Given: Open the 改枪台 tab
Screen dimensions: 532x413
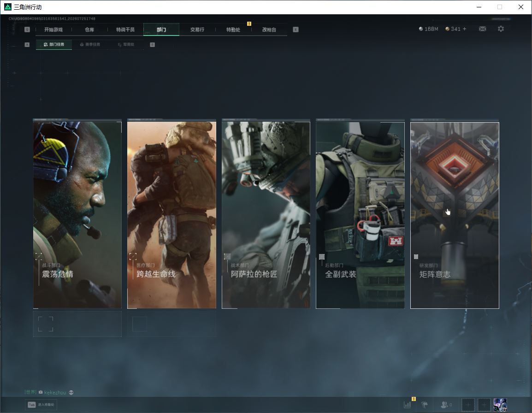Looking at the screenshot, I should pos(269,29).
